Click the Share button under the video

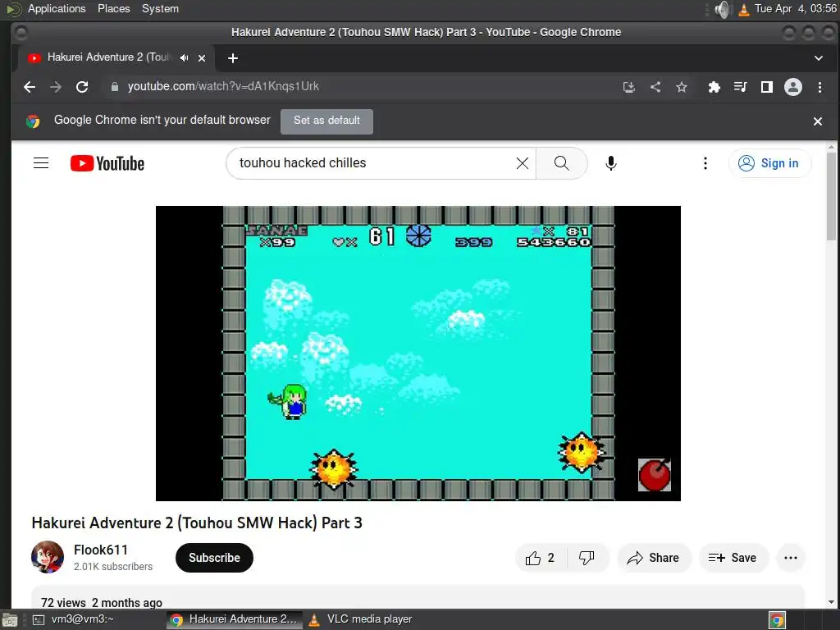654,558
